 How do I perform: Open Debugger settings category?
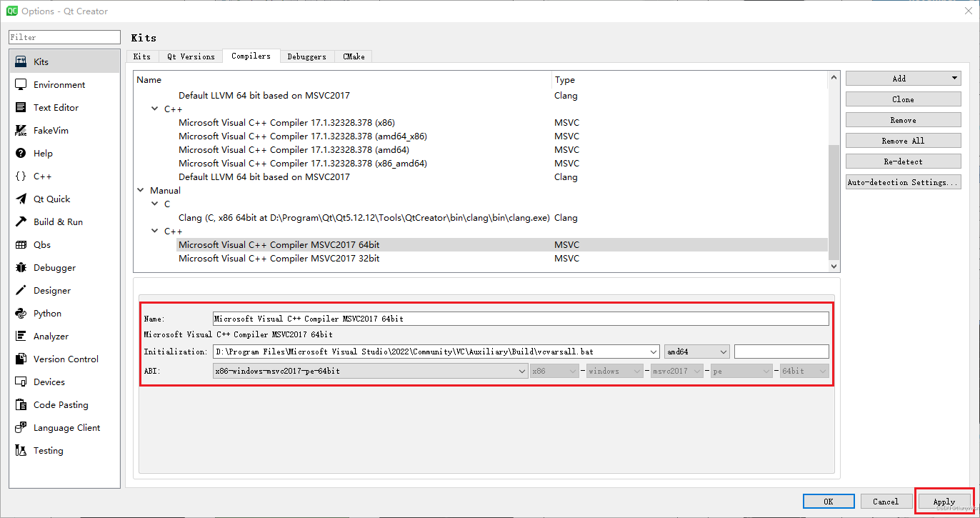[x=64, y=267]
